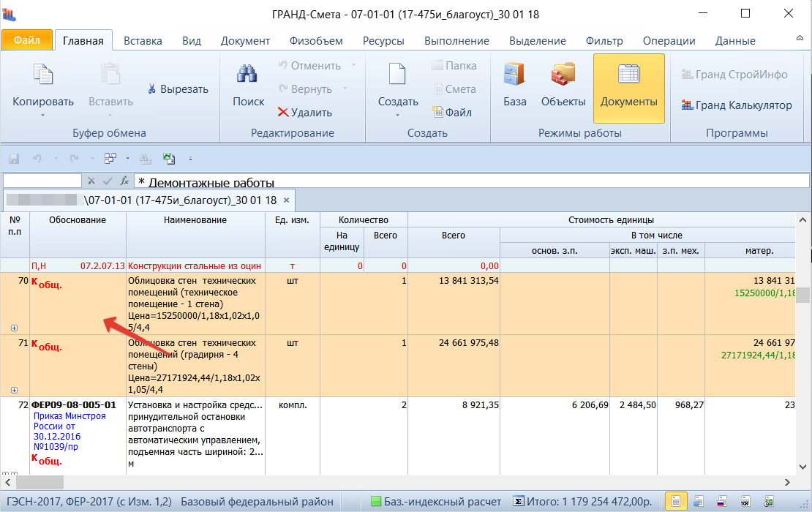
Task: Open the Файл menu
Action: [x=27, y=41]
